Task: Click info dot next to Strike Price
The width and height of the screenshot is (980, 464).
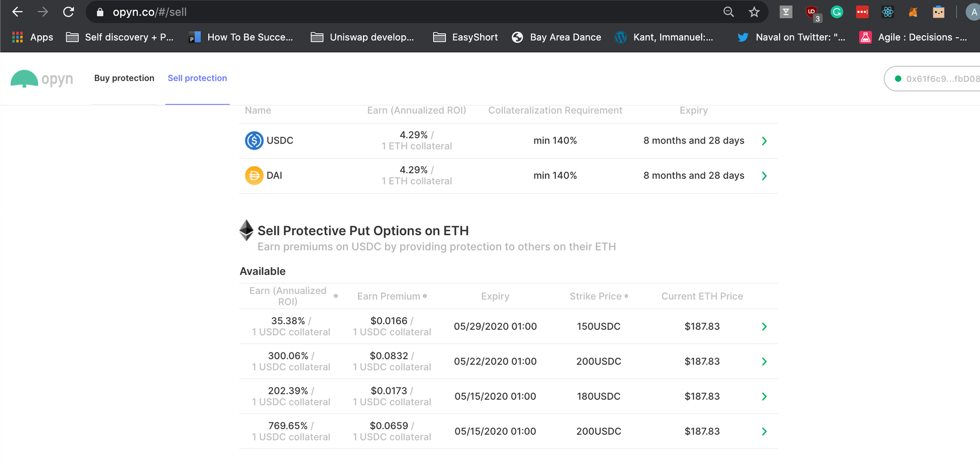Action: click(626, 296)
